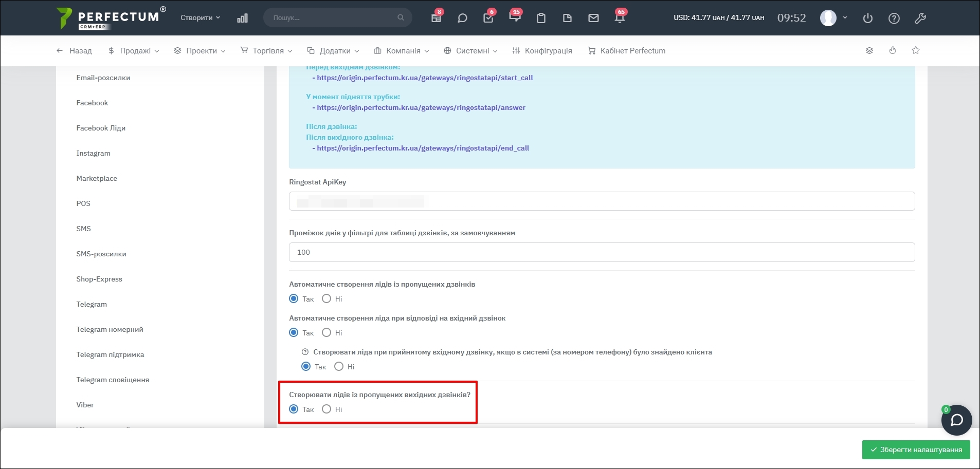The height and width of the screenshot is (469, 980).
Task: Open 'Marketplace' sidebar item
Action: tap(97, 178)
